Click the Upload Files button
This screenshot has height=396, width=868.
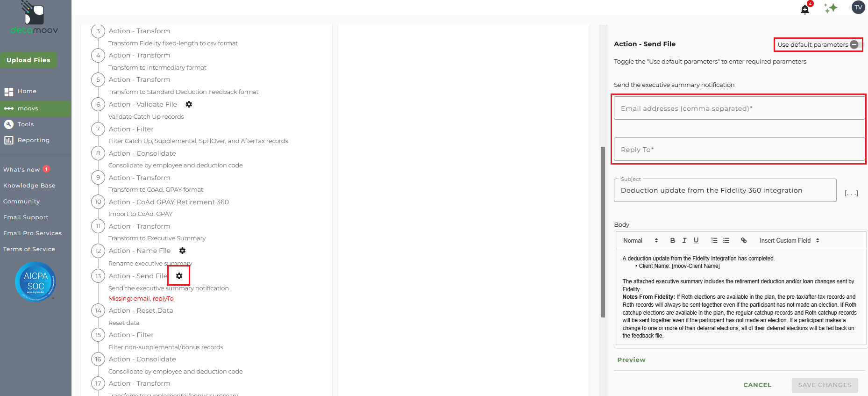coord(28,60)
